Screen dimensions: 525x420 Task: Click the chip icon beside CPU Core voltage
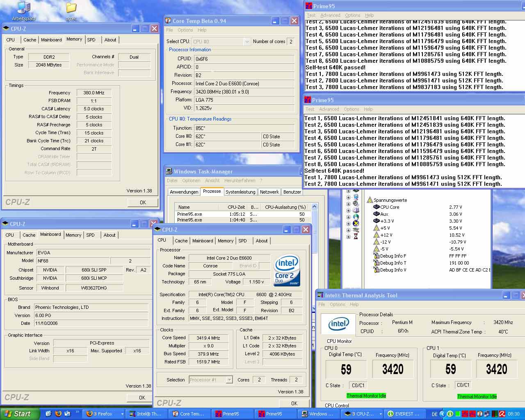click(x=376, y=207)
